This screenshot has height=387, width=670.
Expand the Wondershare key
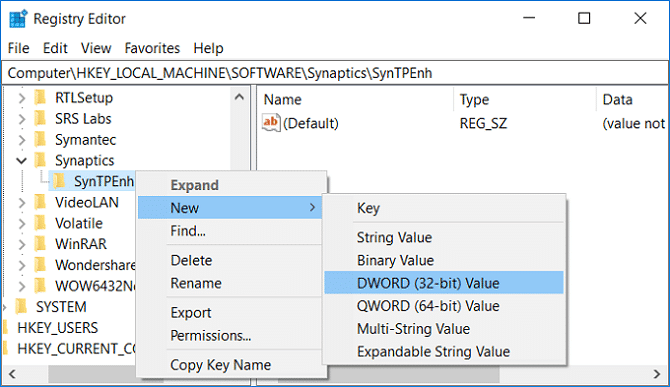22,265
